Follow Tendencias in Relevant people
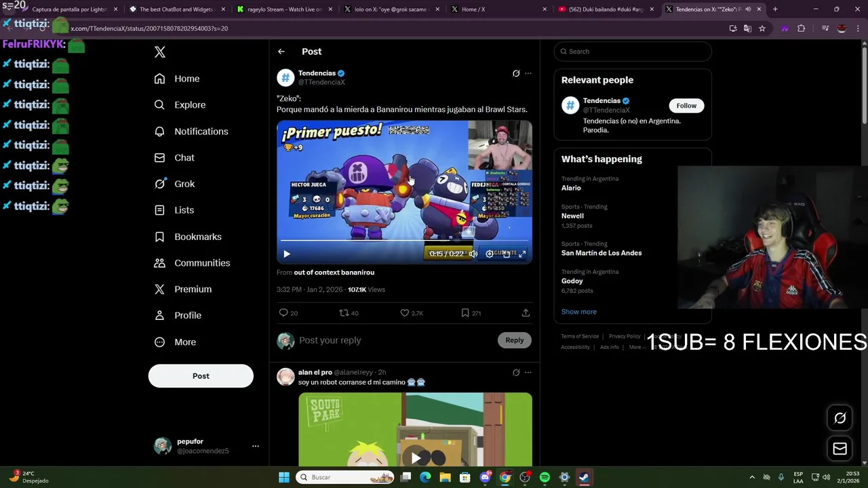This screenshot has width=868, height=488. (x=686, y=106)
